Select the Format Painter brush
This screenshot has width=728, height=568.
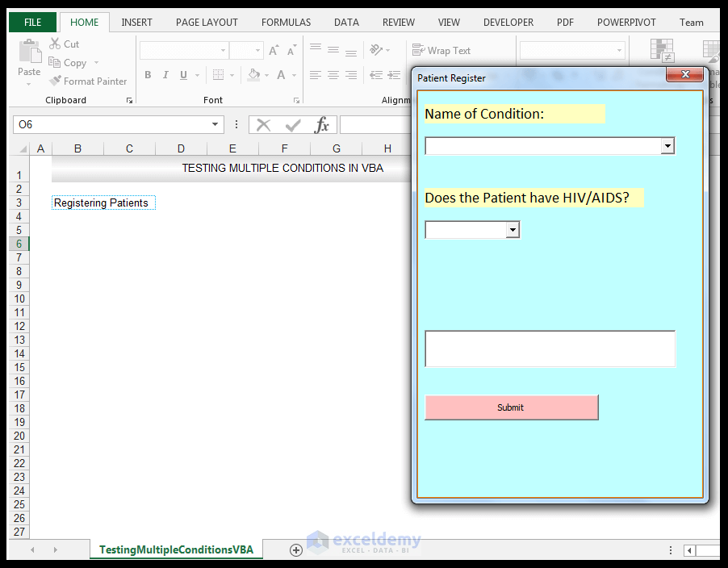(x=55, y=81)
